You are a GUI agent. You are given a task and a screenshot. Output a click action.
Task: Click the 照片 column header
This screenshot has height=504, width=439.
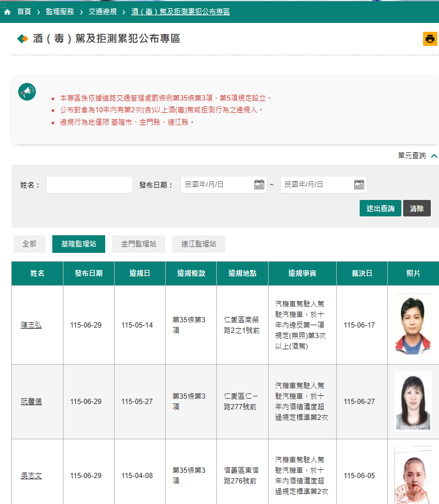(413, 273)
